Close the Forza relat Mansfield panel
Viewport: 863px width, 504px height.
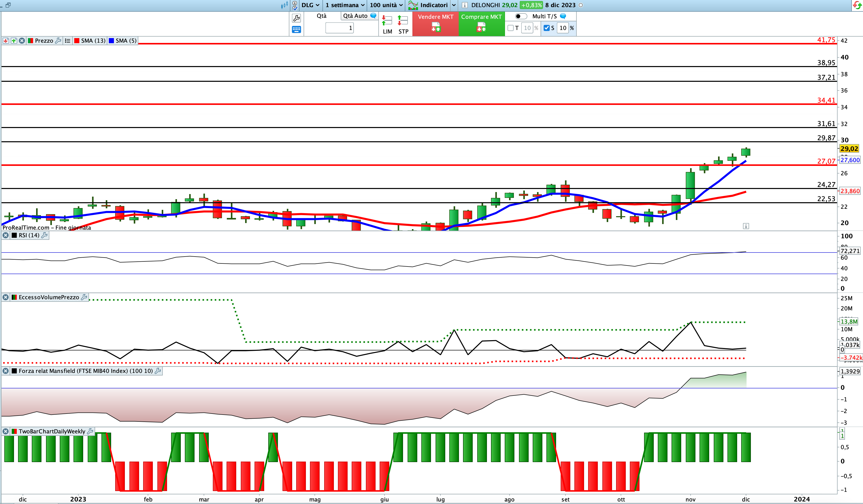(6, 371)
